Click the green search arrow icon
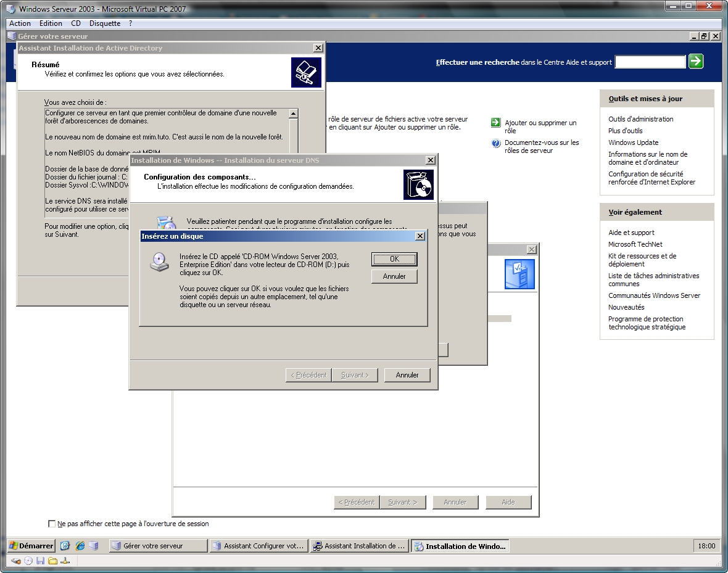This screenshot has width=728, height=573. [696, 61]
